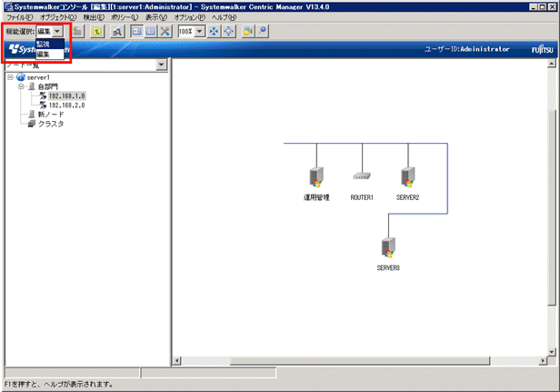
Task: Open the 検出(E) menu
Action: pos(94,17)
